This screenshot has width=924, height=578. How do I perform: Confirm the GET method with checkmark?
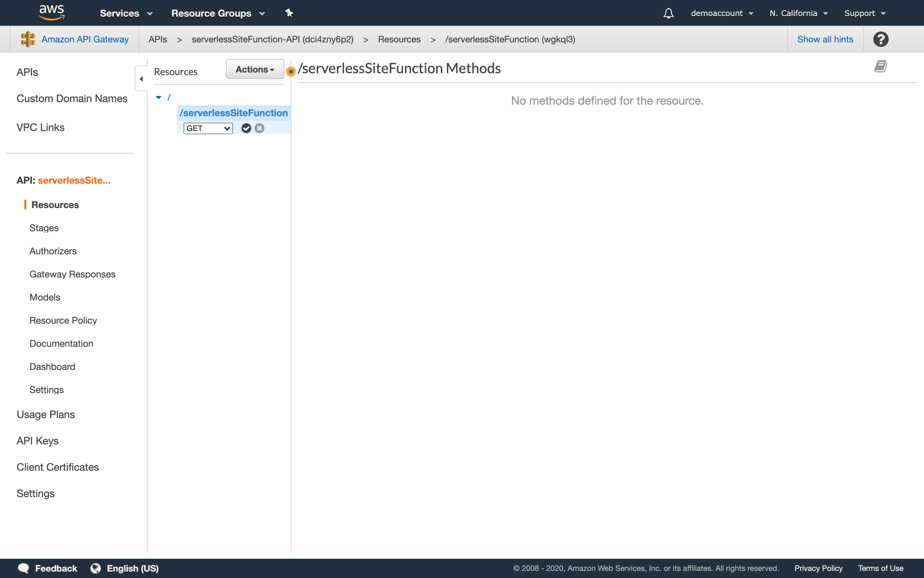point(246,128)
